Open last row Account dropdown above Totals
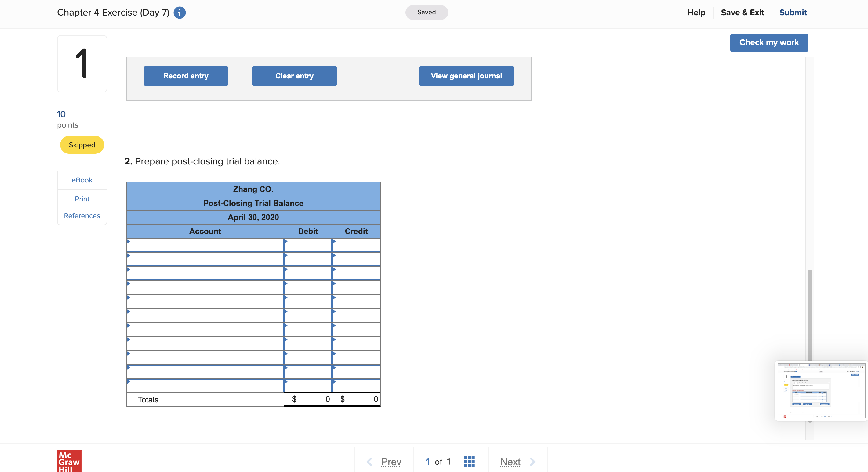The width and height of the screenshot is (868, 472). (205, 386)
